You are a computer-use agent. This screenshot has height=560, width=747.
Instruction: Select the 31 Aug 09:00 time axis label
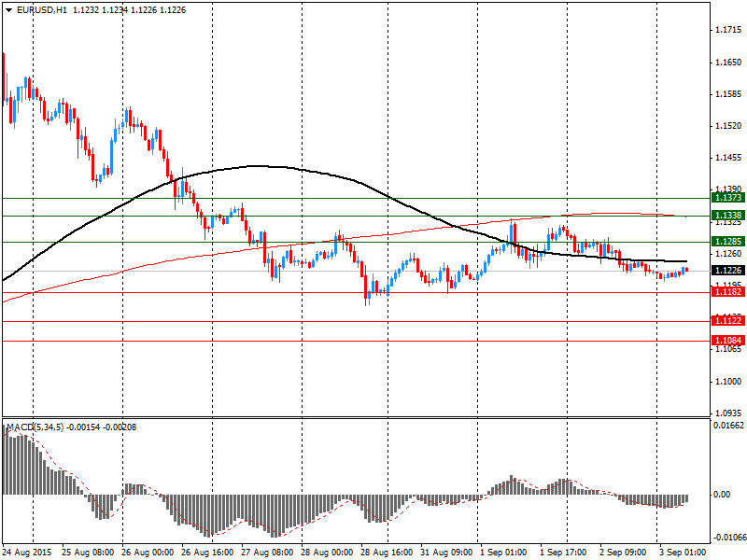point(446,553)
